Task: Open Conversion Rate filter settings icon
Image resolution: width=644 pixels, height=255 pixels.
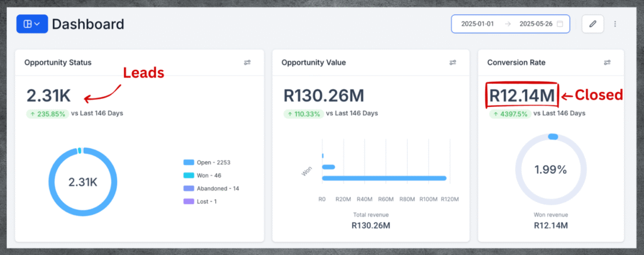Action: click(x=607, y=62)
